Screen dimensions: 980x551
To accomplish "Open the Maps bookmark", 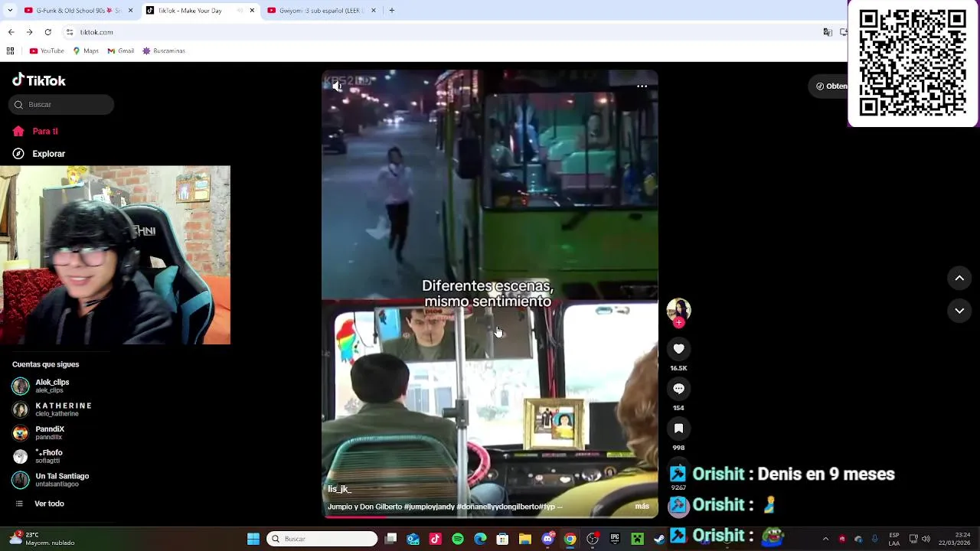I will [86, 51].
